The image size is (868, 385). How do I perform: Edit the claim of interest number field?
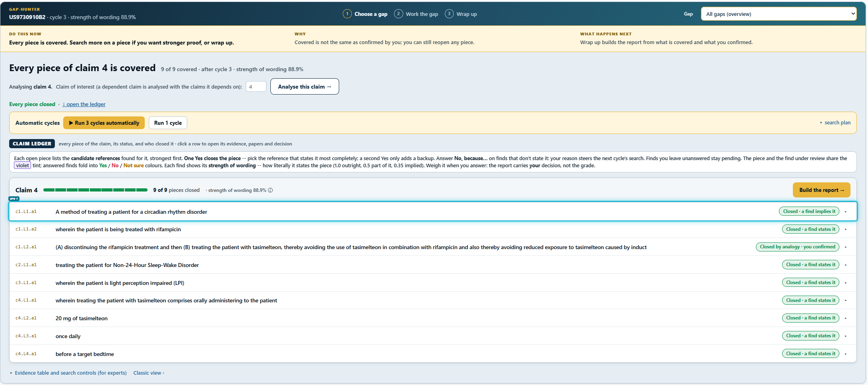click(x=256, y=87)
